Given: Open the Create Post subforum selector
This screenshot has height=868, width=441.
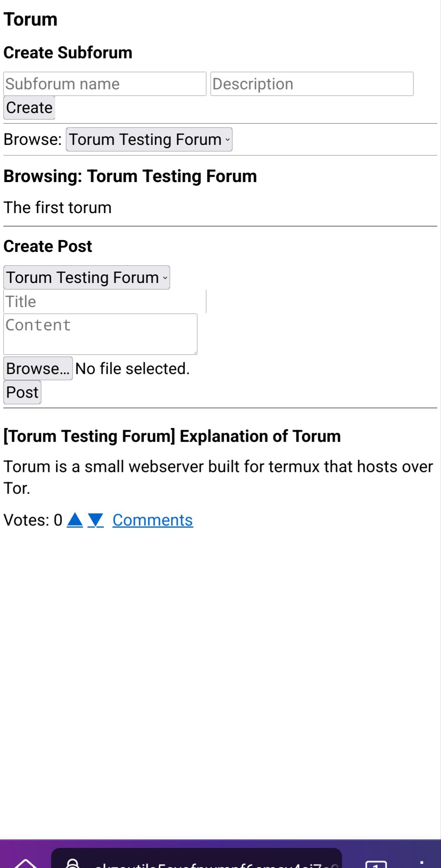Looking at the screenshot, I should pyautogui.click(x=87, y=278).
